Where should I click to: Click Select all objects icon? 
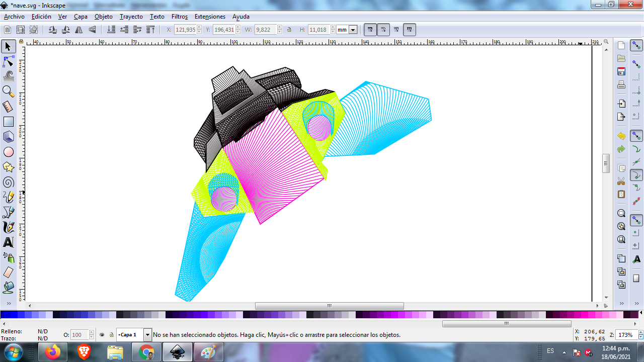[x=8, y=30]
